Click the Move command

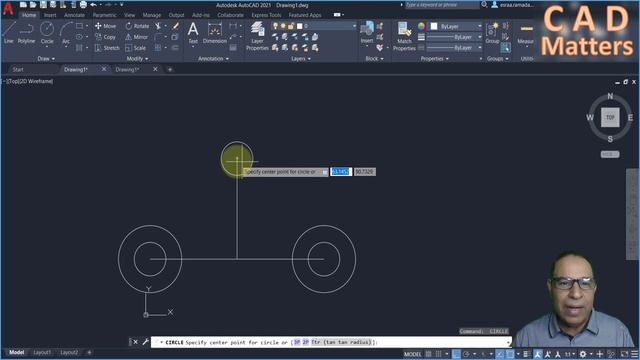105,26
